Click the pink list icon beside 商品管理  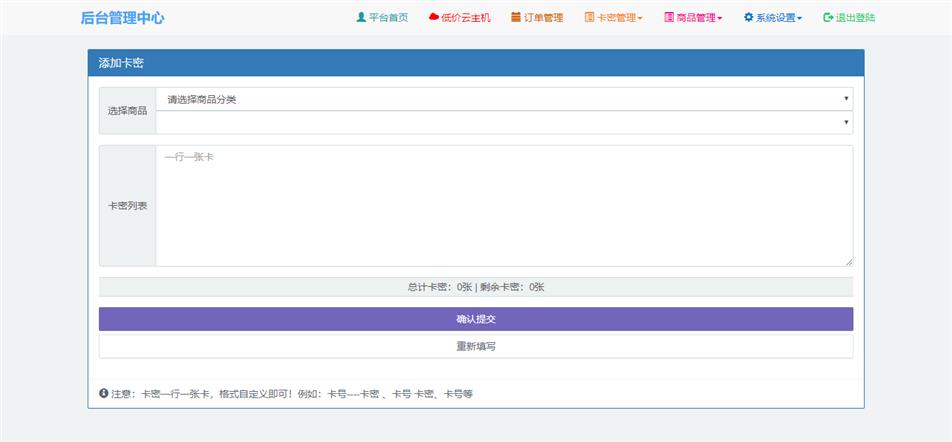(669, 17)
